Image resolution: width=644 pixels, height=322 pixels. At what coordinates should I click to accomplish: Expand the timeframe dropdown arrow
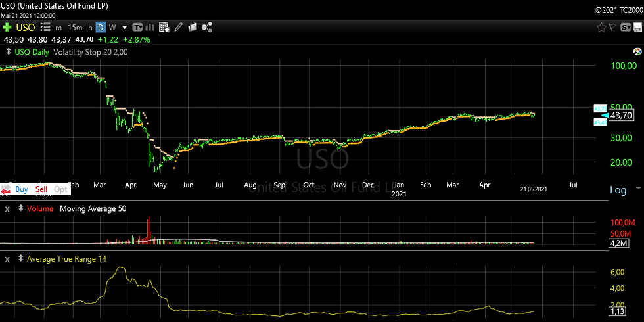[x=124, y=28]
